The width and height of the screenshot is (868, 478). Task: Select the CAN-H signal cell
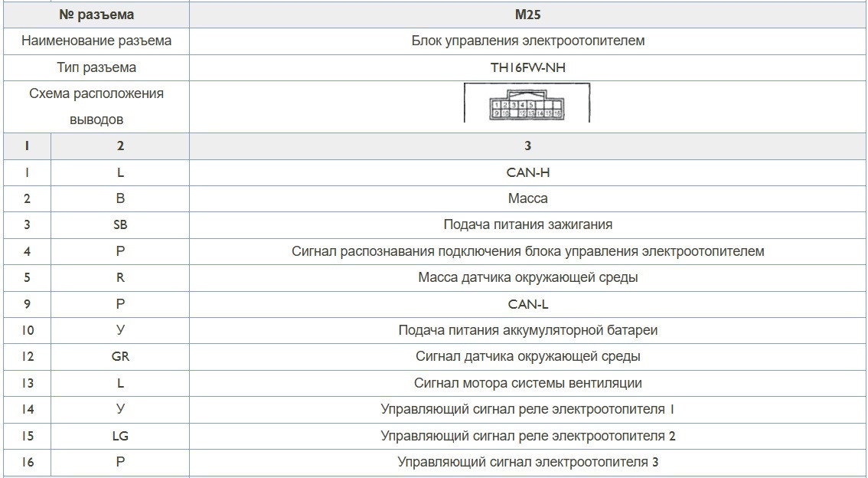tap(527, 172)
